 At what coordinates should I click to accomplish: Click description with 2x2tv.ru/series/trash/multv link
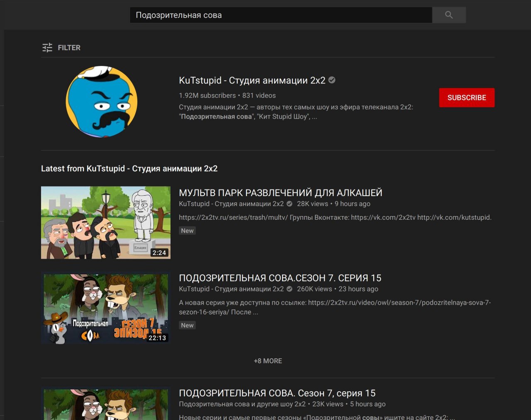pos(335,217)
